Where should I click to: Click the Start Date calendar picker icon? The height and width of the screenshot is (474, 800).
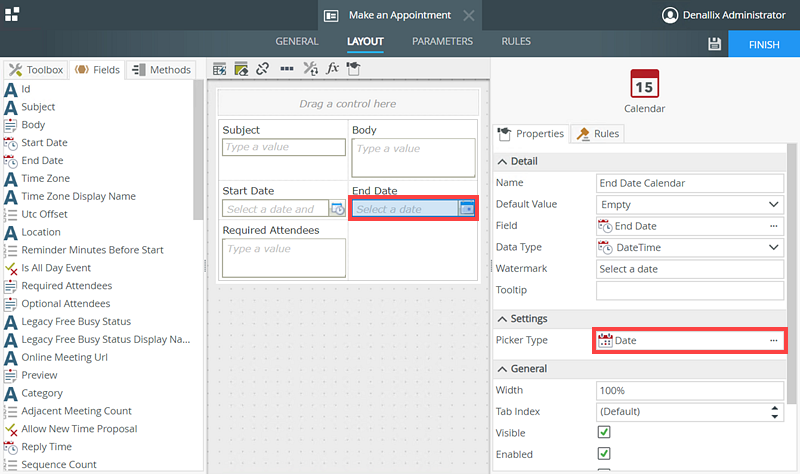coord(337,209)
